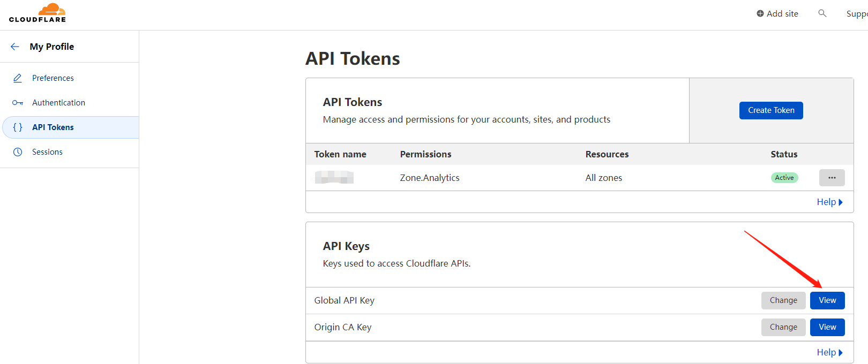Click the Create Token button
The image size is (868, 364).
[x=771, y=110]
